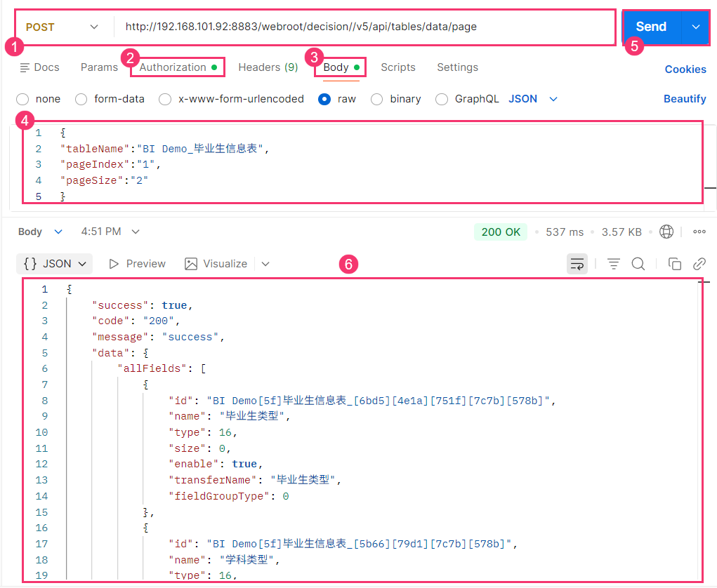Toggle word wrap in response viewer
This screenshot has width=717, height=588.
click(x=577, y=264)
